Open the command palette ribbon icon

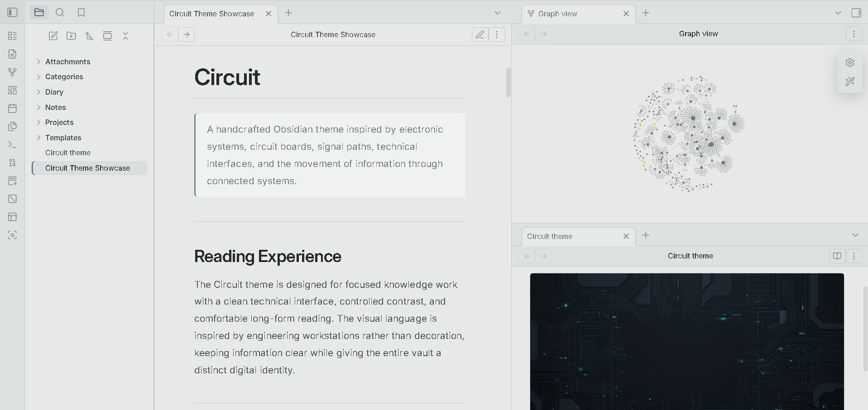pos(13,144)
